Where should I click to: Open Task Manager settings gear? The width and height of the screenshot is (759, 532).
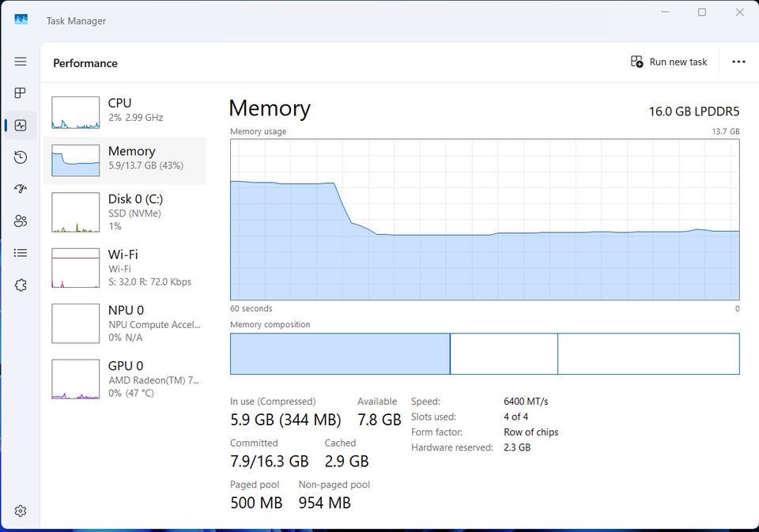21,511
